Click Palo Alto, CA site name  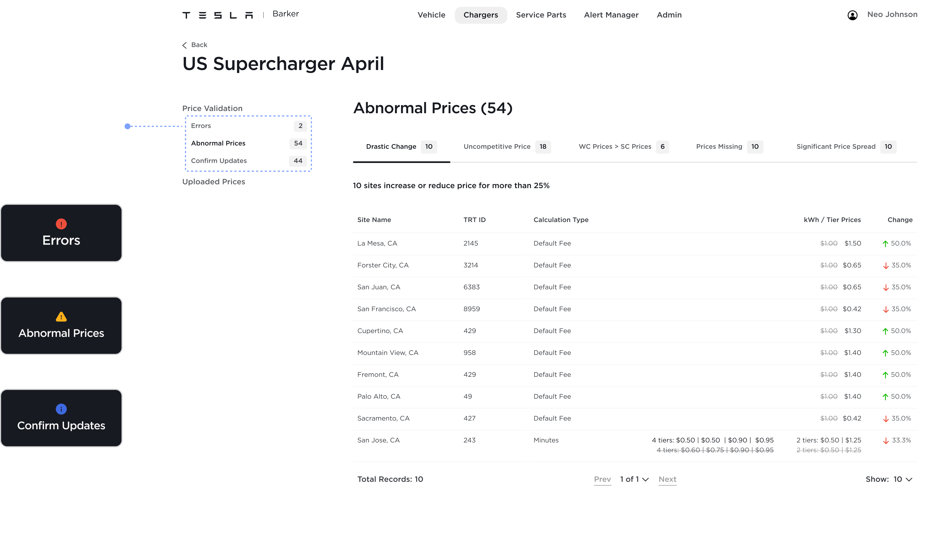coord(378,397)
